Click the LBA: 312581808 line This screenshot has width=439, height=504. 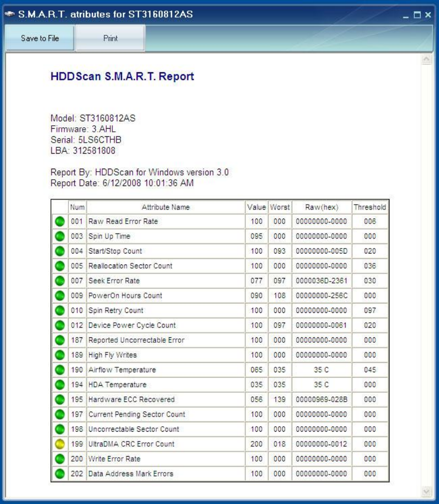[83, 151]
